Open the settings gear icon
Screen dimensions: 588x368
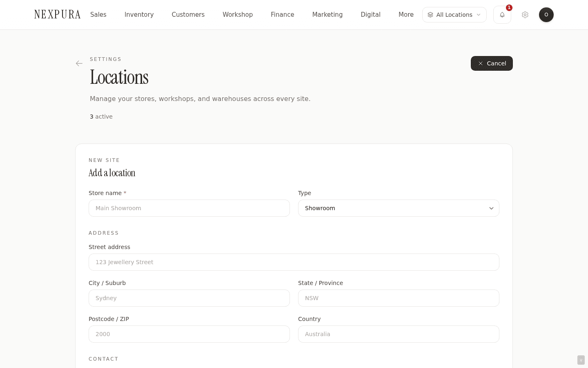525,15
